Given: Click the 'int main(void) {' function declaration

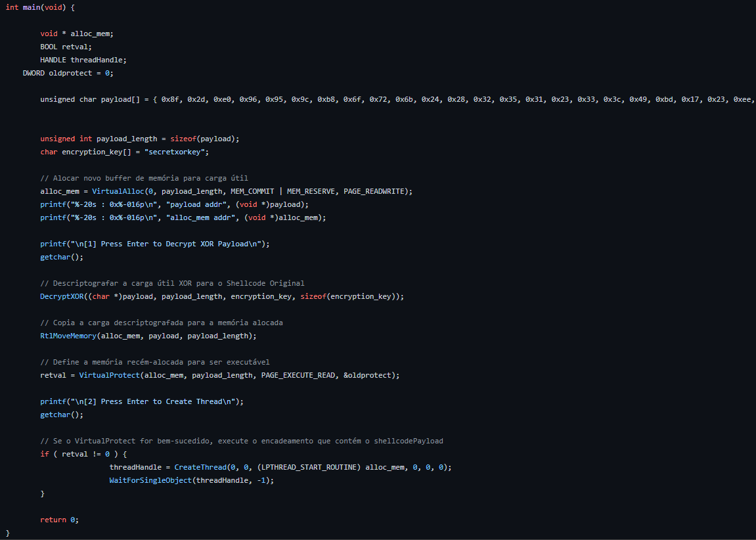Looking at the screenshot, I should (x=40, y=8).
